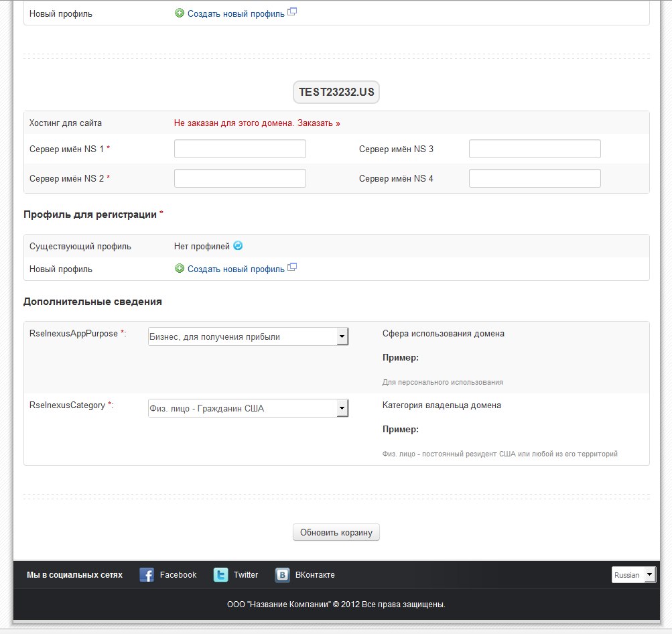The height and width of the screenshot is (634, 672).
Task: Select the "Сервер имён NS 3" text box
Action: (x=535, y=149)
